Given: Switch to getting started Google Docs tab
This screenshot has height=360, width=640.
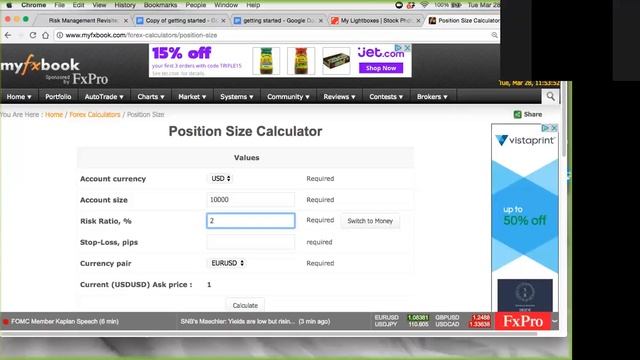Looking at the screenshot, I should click(x=279, y=20).
